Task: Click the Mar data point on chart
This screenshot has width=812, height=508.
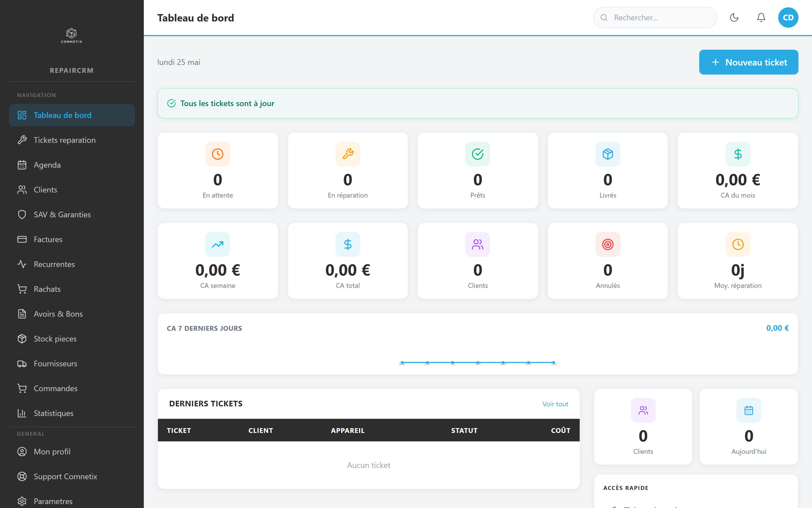Action: point(402,363)
